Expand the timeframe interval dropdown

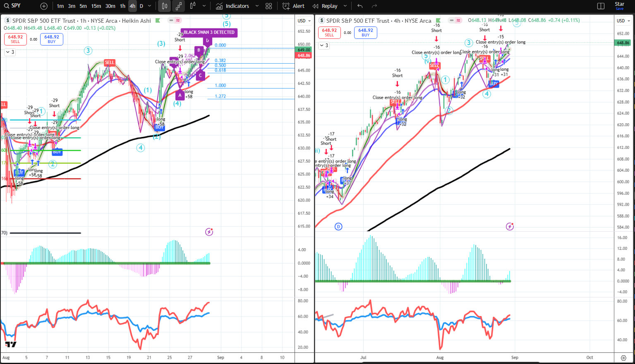tap(149, 6)
